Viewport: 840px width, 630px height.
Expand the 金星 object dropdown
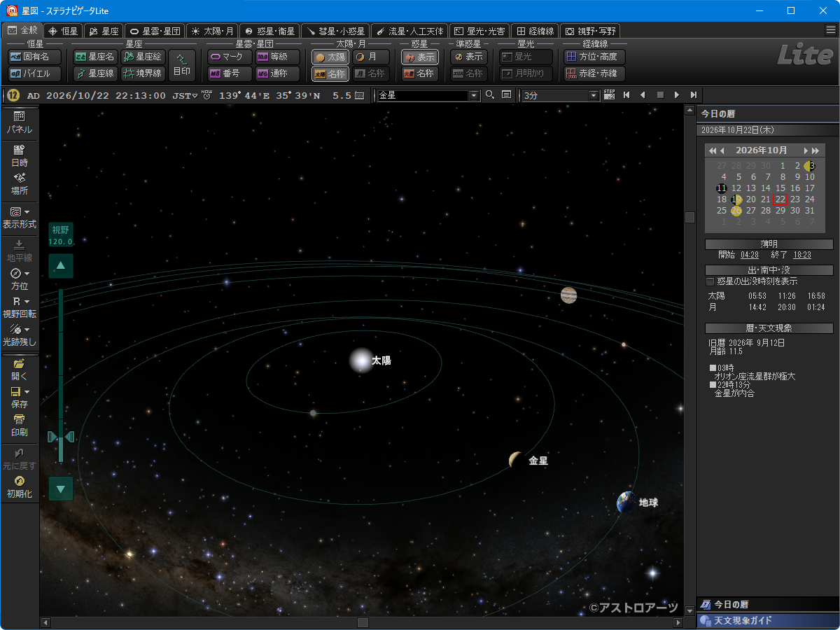474,95
